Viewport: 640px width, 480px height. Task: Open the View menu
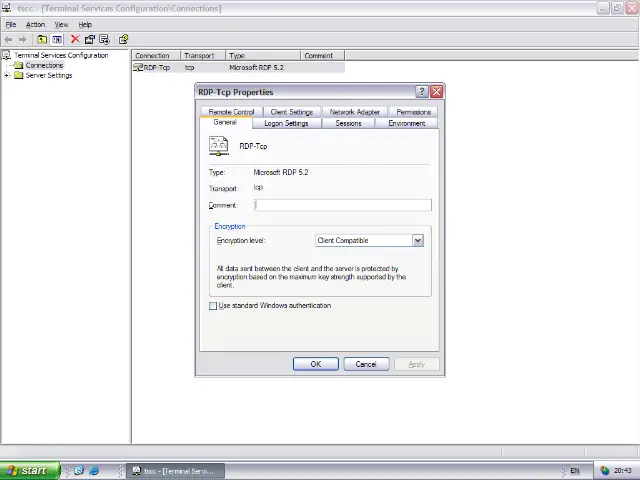pos(61,24)
